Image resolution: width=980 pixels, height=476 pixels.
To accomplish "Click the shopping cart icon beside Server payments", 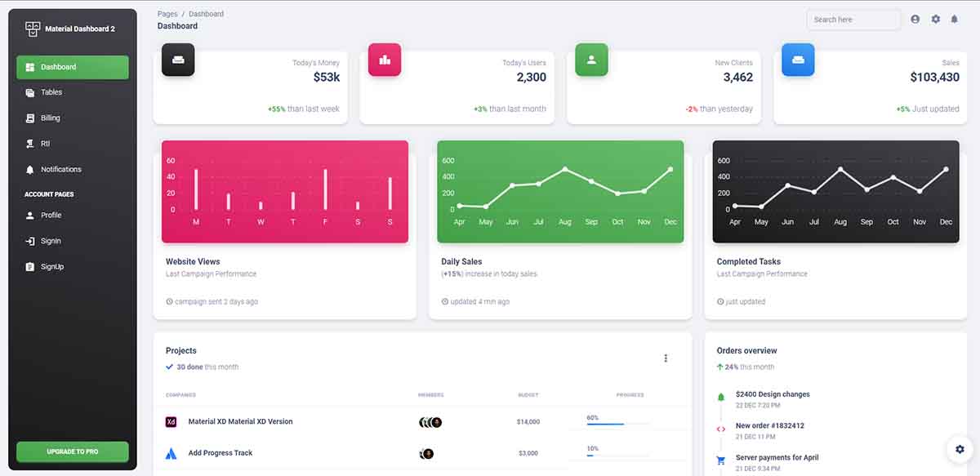I will click(722, 457).
